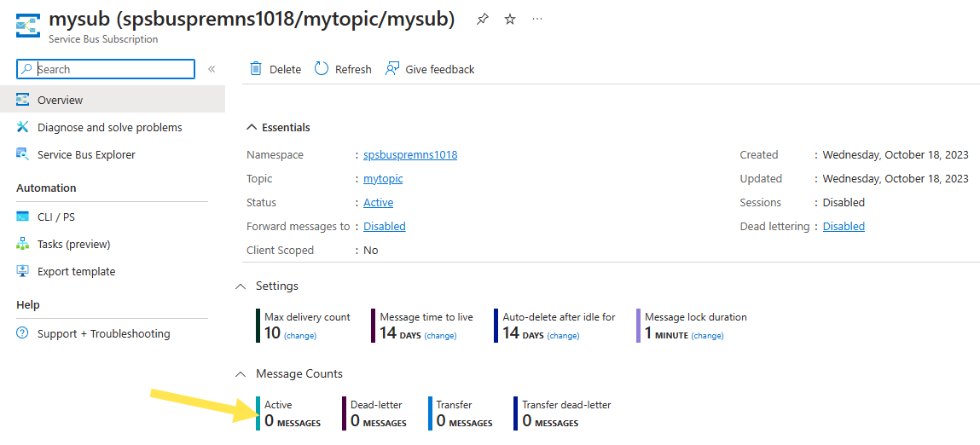Open the mytopic topic link
The image size is (980, 445).
point(383,179)
